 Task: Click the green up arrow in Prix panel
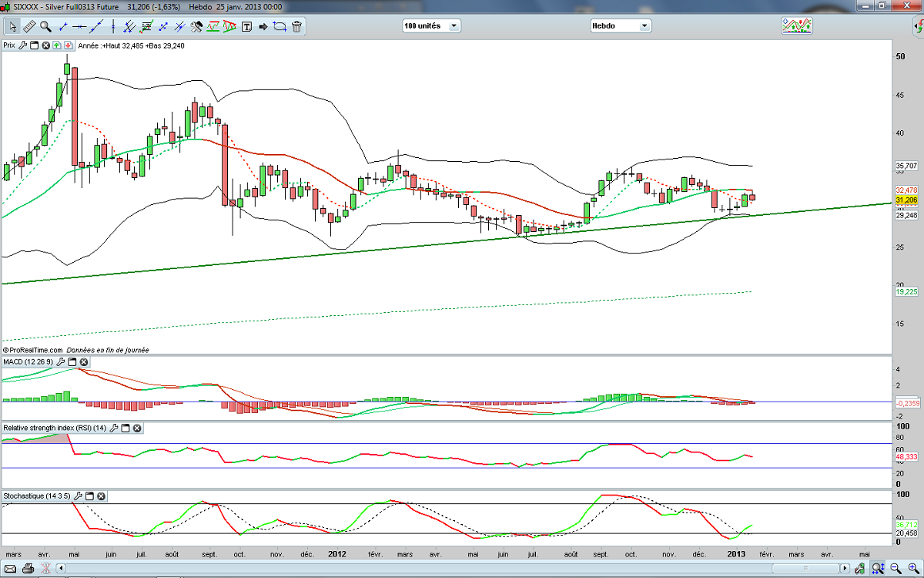tap(57, 45)
